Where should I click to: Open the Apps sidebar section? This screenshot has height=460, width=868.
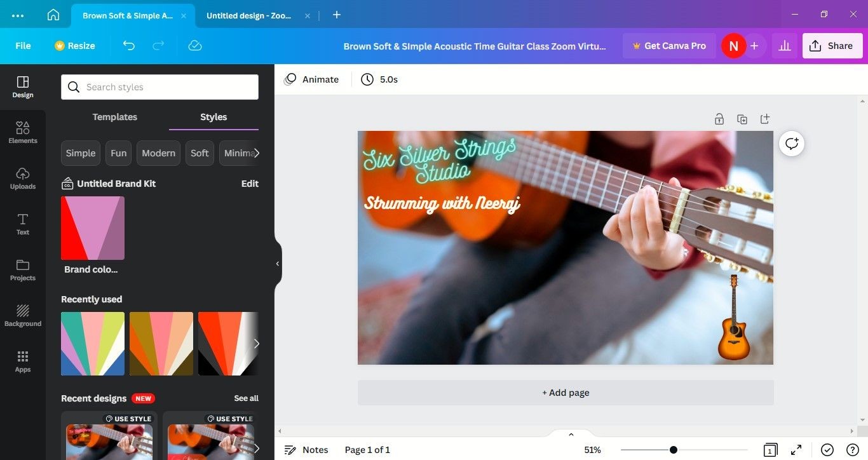(x=23, y=361)
